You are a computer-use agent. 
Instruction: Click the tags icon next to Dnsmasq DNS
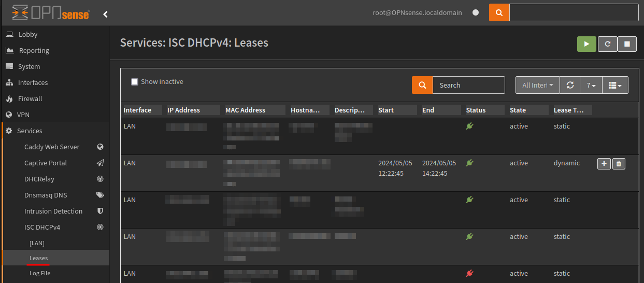pyautogui.click(x=101, y=195)
